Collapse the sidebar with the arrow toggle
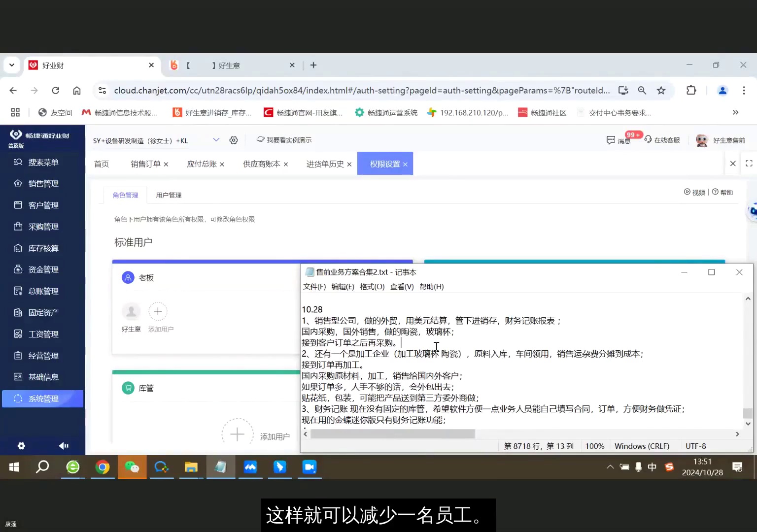The height and width of the screenshot is (532, 757). (x=64, y=445)
